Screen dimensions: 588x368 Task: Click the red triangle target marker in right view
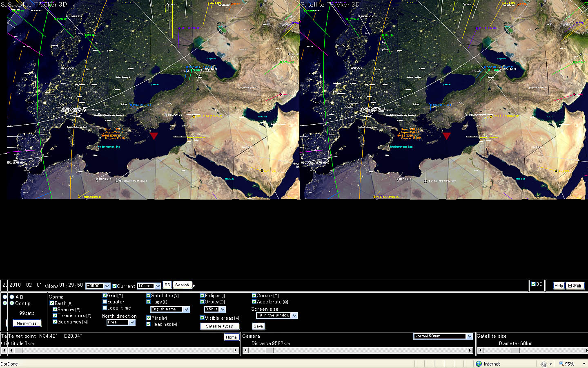pos(446,136)
